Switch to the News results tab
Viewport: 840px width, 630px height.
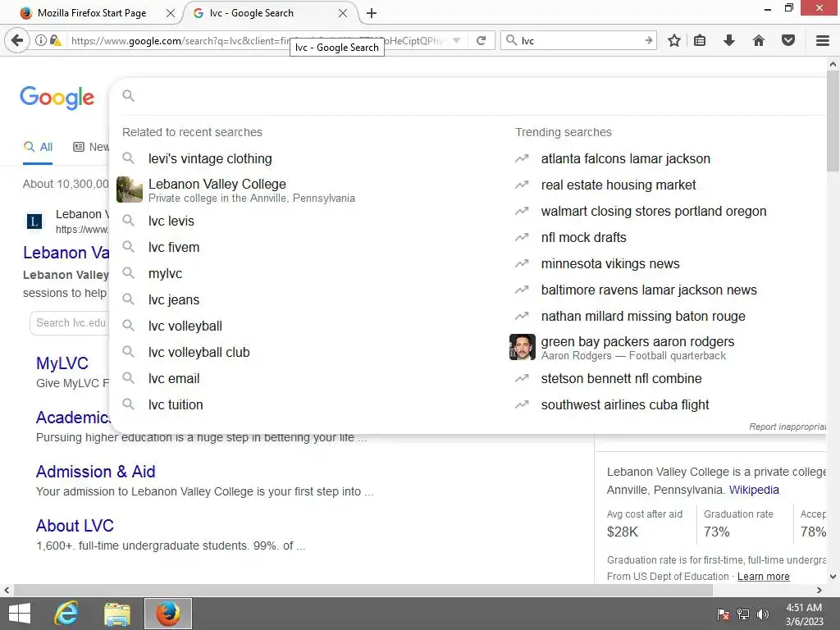pos(91,147)
